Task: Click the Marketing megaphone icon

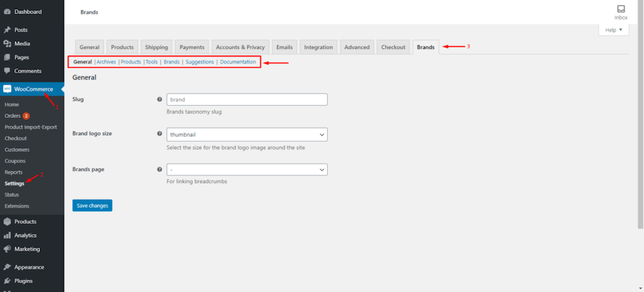Action: (7, 249)
